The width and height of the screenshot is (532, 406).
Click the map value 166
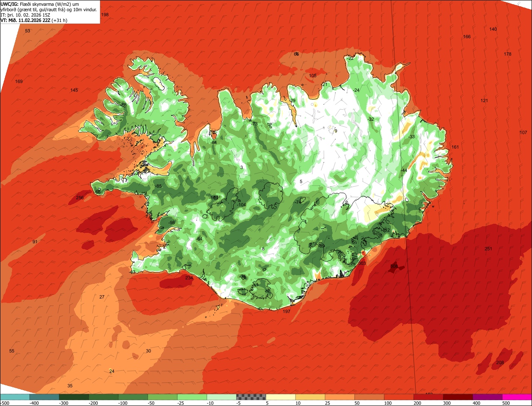467,37
